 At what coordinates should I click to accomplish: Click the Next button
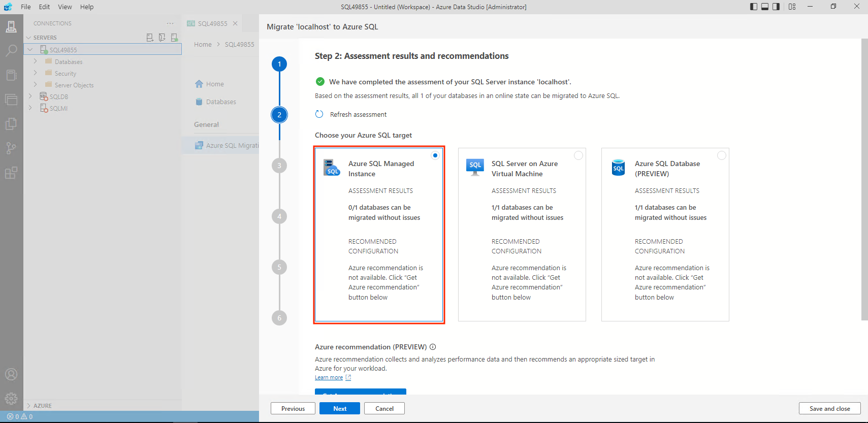(340, 408)
